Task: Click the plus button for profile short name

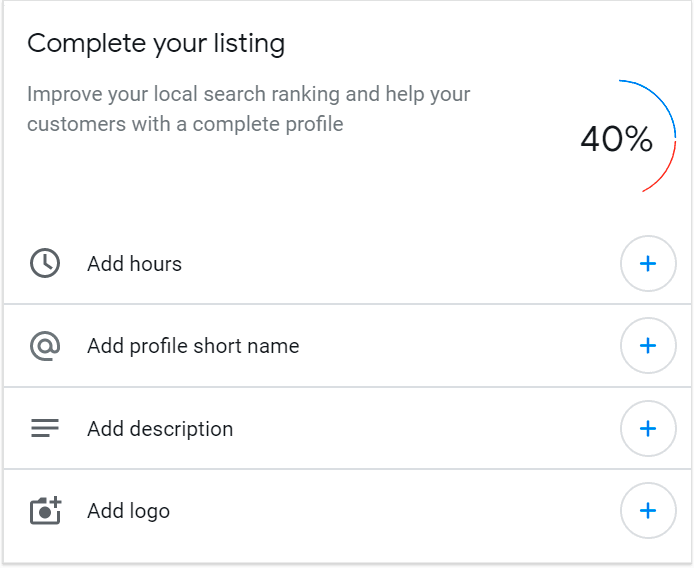Action: click(648, 345)
